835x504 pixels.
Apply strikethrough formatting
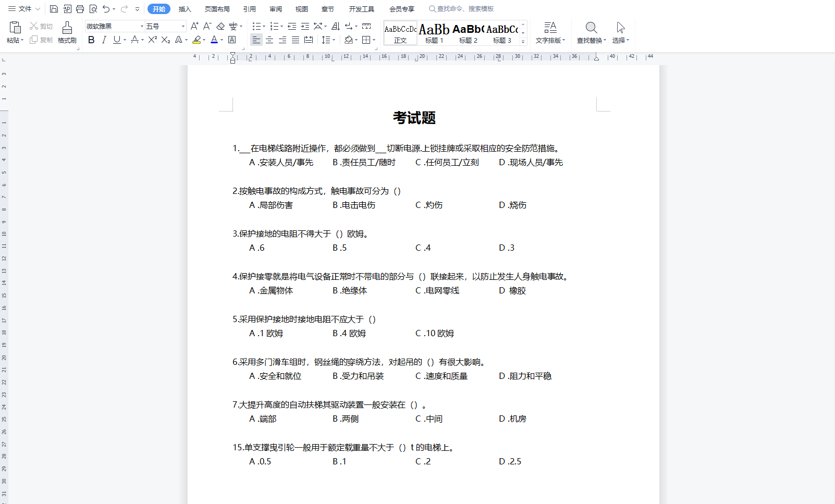point(135,40)
